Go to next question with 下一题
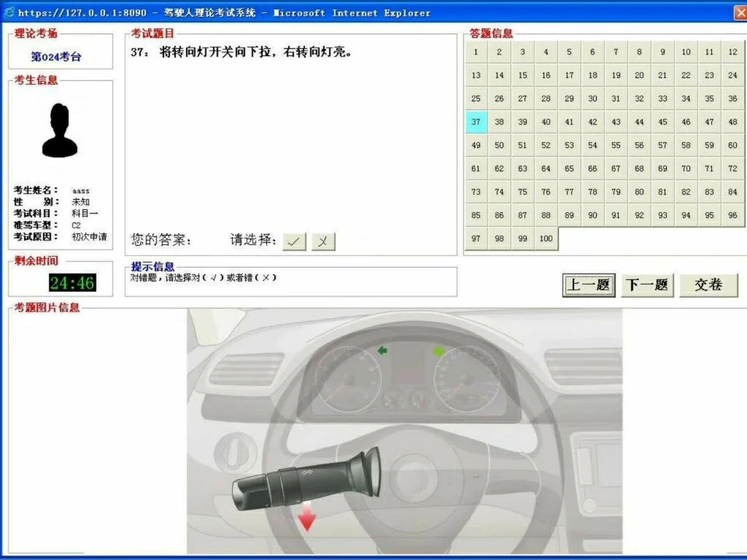The image size is (747, 560). (647, 285)
